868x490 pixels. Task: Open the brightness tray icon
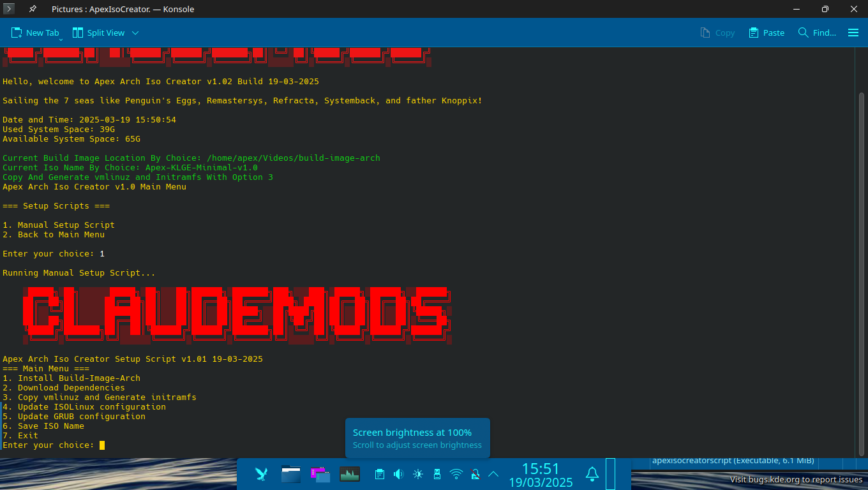tap(418, 474)
